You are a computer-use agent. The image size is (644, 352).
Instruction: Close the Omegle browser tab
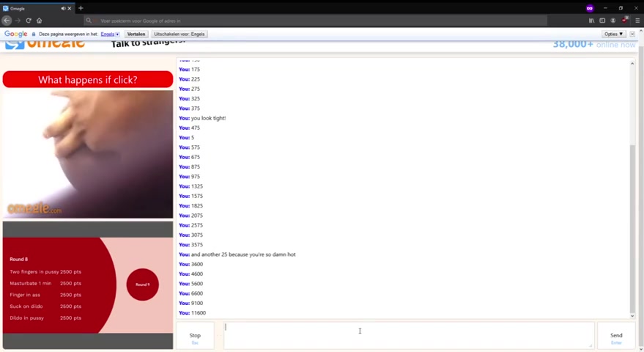70,8
